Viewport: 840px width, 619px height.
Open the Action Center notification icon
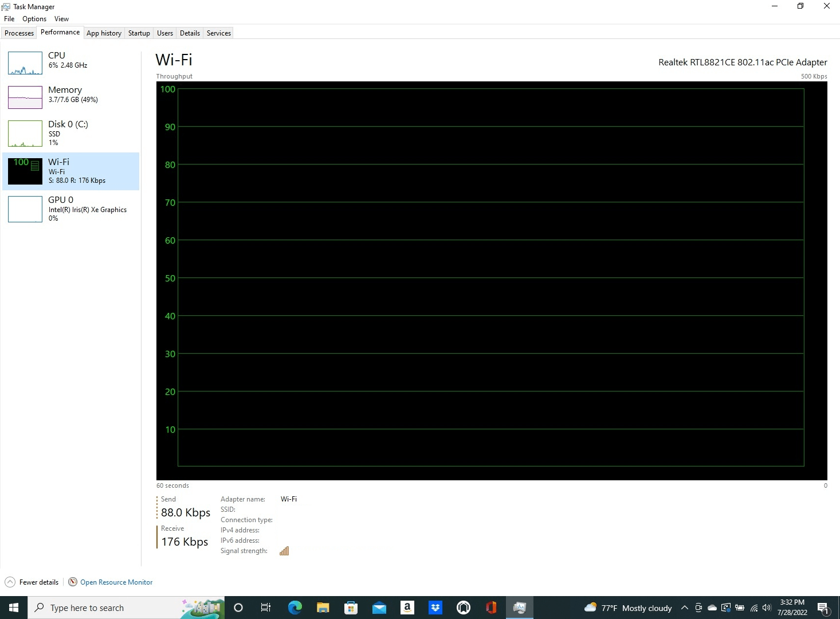[x=824, y=608]
